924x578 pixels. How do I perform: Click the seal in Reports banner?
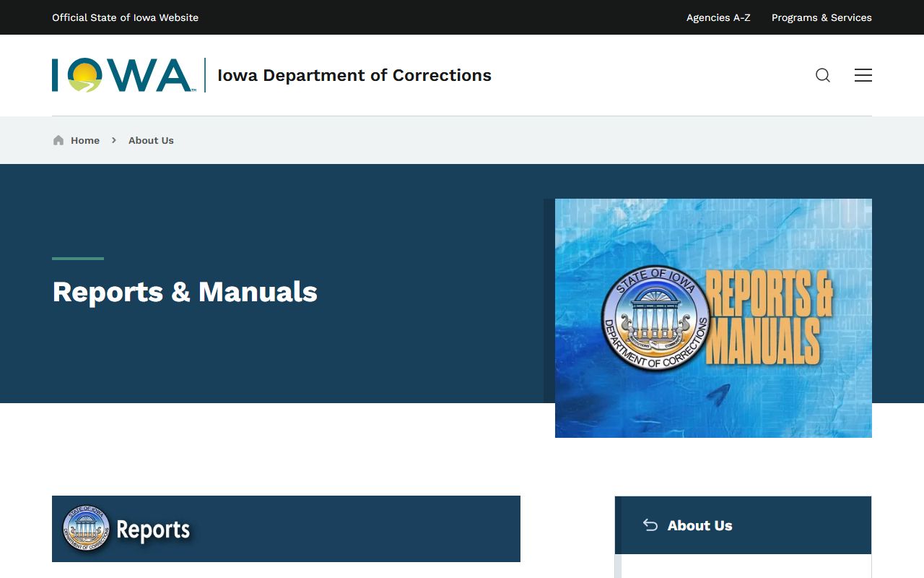pyautogui.click(x=86, y=528)
